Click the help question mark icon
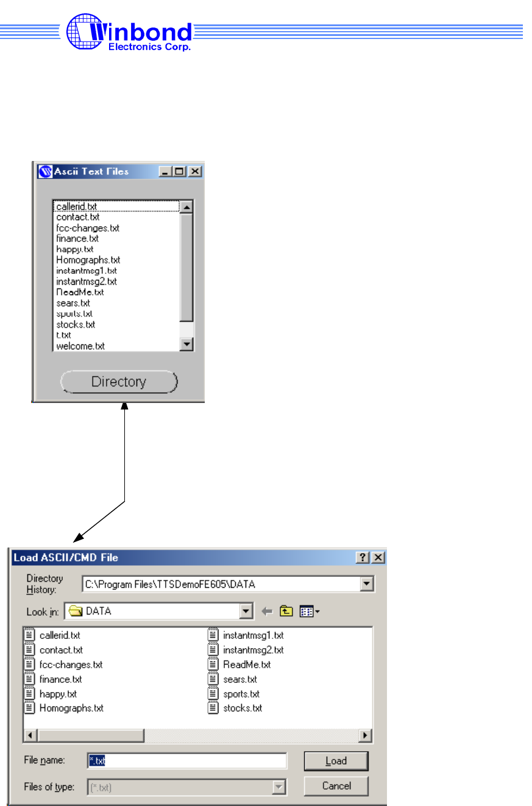 click(x=363, y=558)
